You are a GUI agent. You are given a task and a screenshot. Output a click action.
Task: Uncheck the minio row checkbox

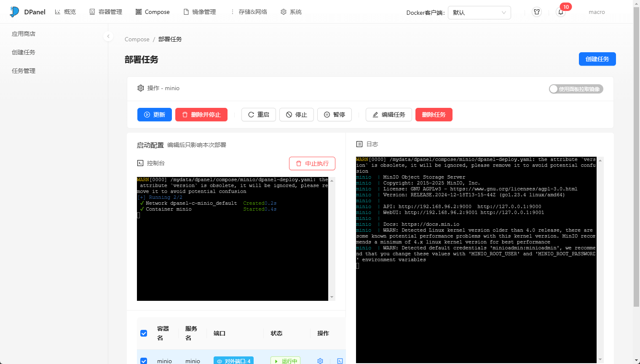click(x=144, y=361)
